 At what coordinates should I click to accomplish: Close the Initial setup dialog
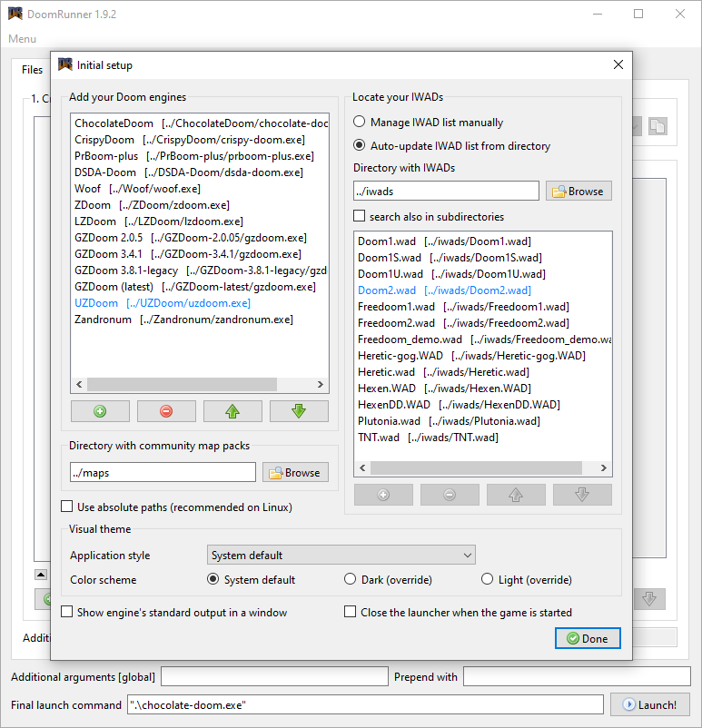618,64
